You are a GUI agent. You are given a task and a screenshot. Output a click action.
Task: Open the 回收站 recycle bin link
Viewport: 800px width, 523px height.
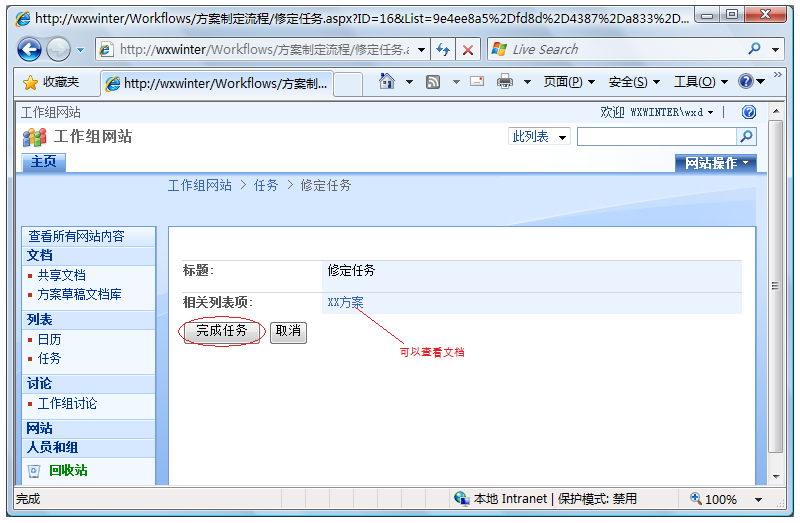click(x=68, y=470)
